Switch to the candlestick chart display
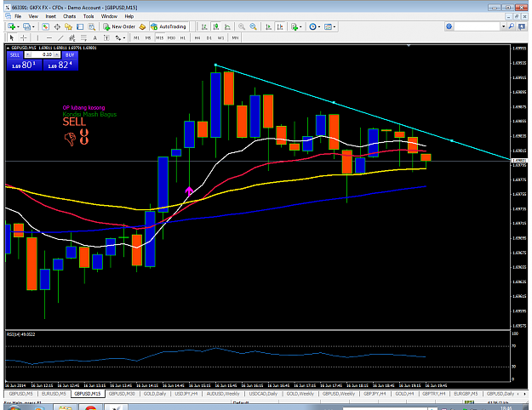The width and height of the screenshot is (532, 410). (x=216, y=26)
